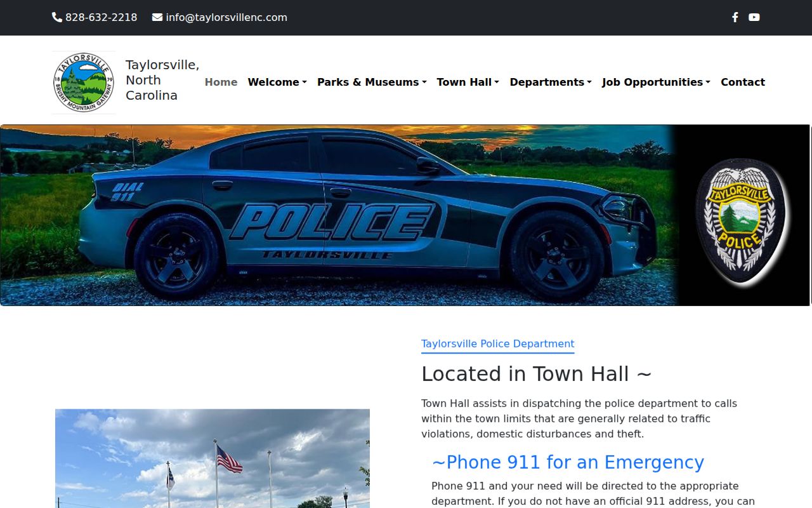Click the Phone 911 for an Emergency heading

(568, 462)
